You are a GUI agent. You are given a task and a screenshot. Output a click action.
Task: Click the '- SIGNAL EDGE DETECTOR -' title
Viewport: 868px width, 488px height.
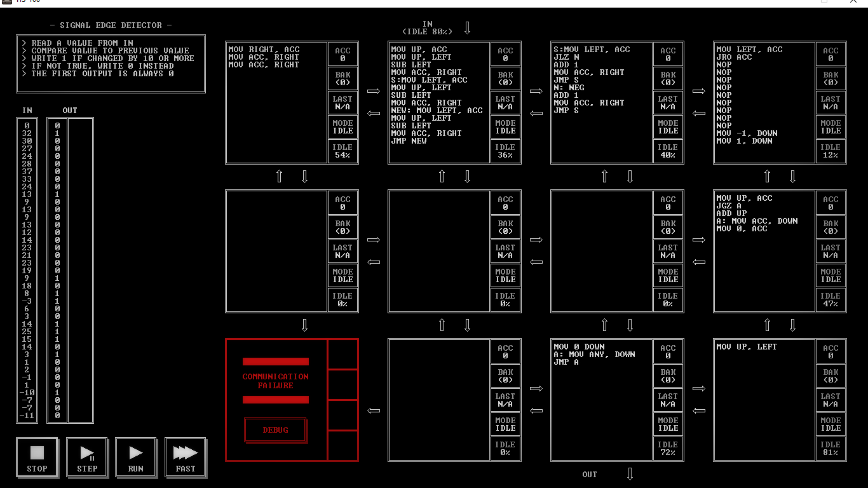tap(111, 25)
